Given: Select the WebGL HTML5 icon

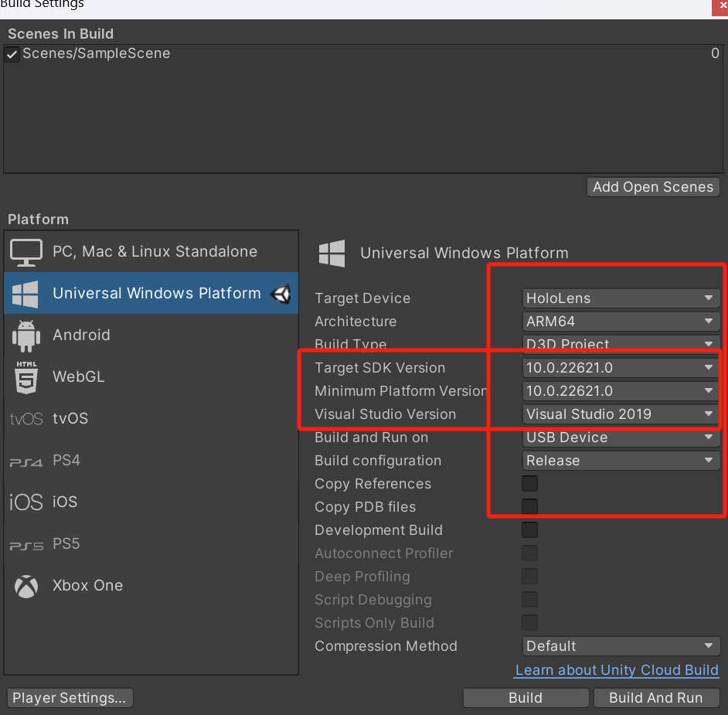Looking at the screenshot, I should click(x=26, y=377).
